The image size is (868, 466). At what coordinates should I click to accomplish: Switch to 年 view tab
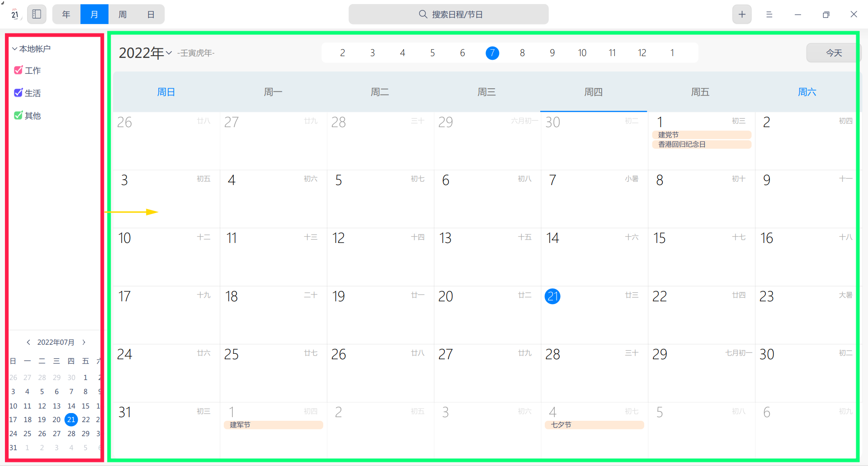pos(66,14)
